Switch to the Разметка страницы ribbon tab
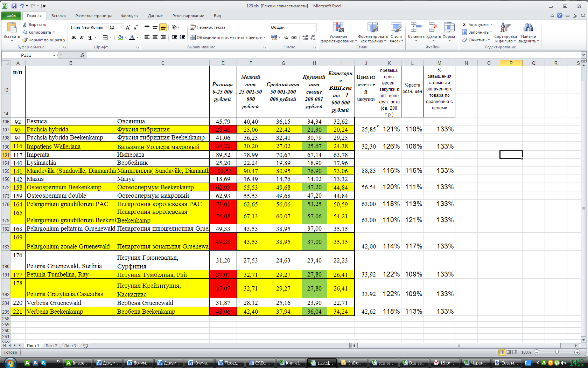This screenshot has height=368, width=588. (x=93, y=16)
